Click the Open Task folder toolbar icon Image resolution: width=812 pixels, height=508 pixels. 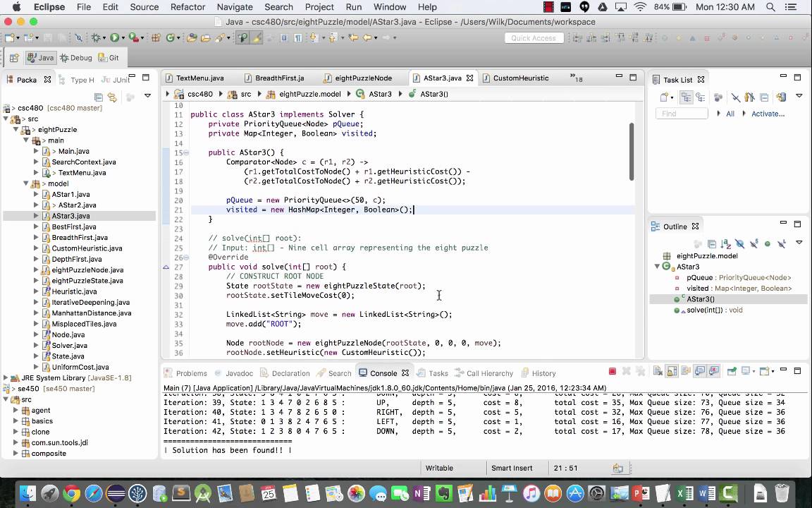click(206, 37)
